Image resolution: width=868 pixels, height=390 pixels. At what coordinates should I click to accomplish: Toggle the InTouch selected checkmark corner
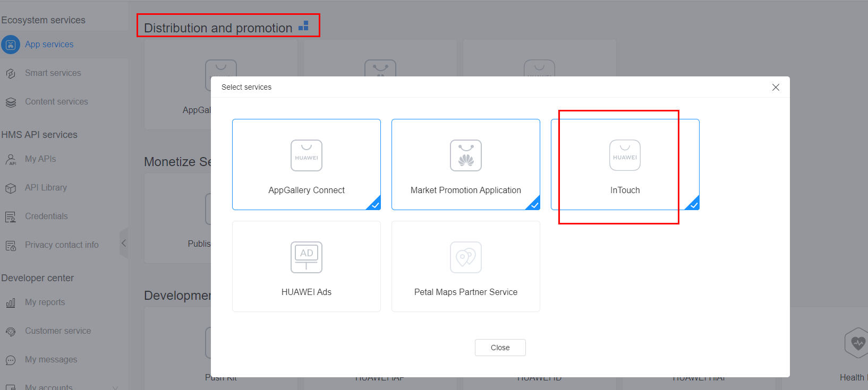pyautogui.click(x=693, y=204)
